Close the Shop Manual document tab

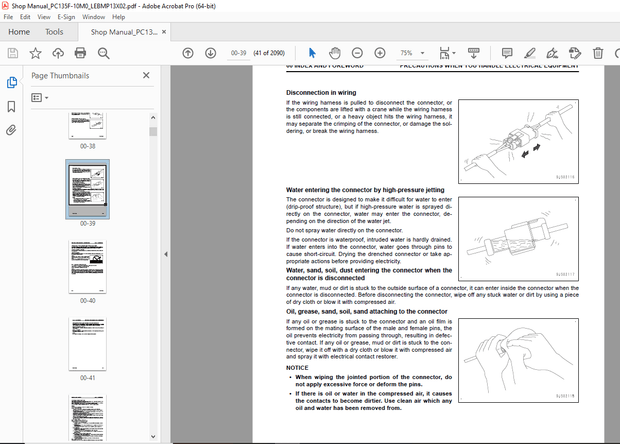click(x=164, y=32)
